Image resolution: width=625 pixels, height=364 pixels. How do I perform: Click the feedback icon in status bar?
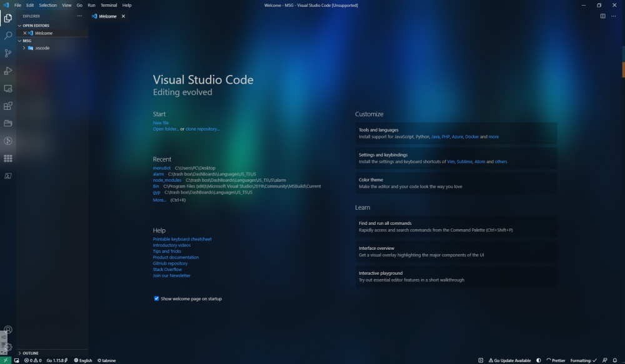604,360
